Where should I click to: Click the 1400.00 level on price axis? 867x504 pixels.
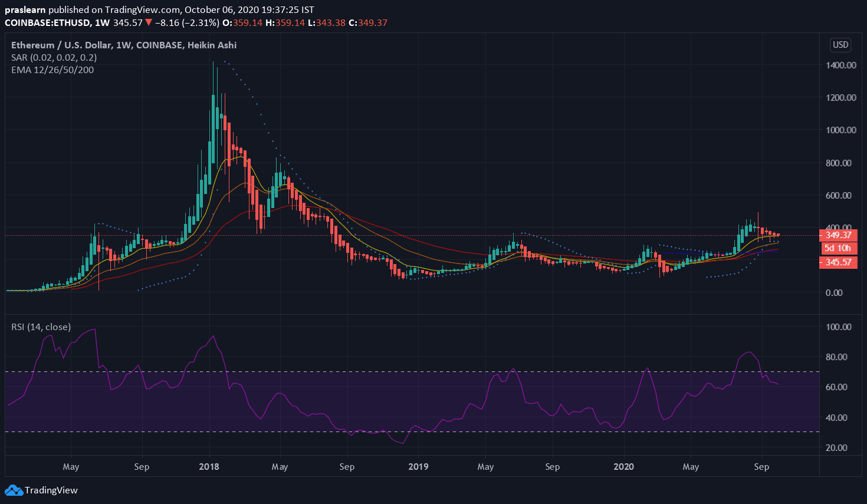[840, 65]
